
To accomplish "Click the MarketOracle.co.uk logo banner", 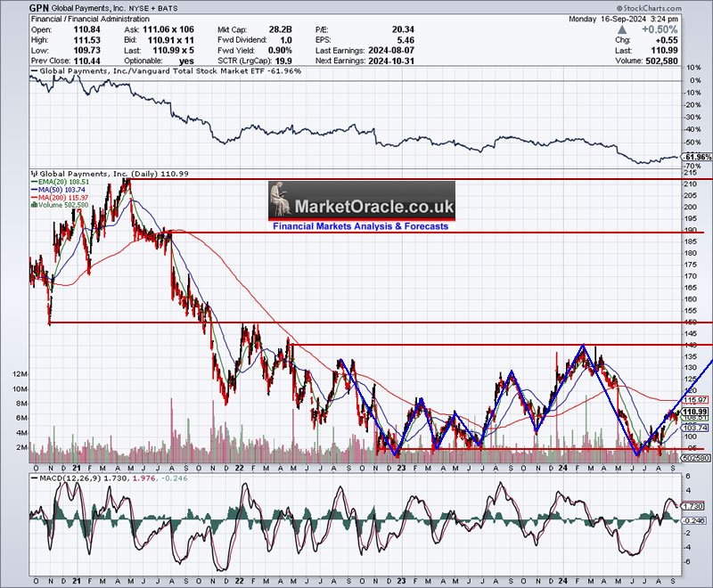I will point(362,200).
